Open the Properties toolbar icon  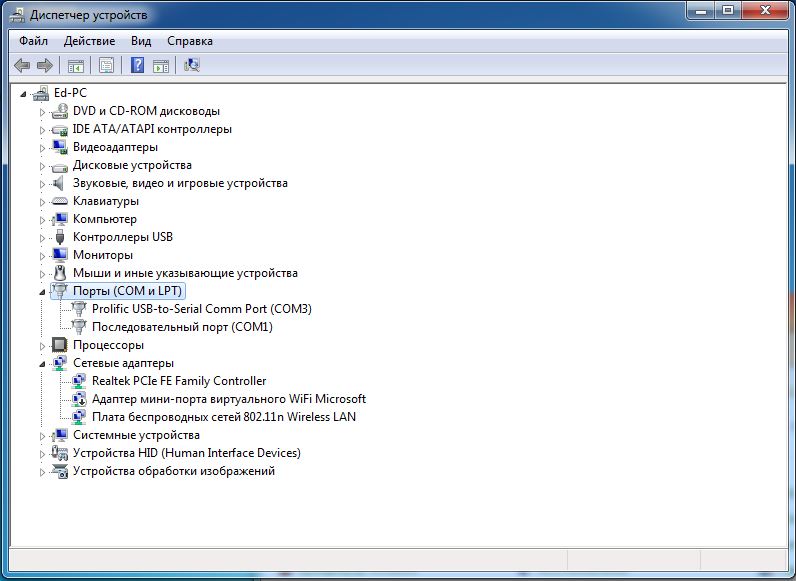click(107, 66)
